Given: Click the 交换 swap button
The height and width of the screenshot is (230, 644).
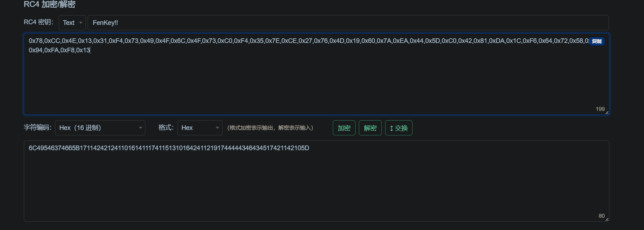Looking at the screenshot, I should [x=398, y=128].
